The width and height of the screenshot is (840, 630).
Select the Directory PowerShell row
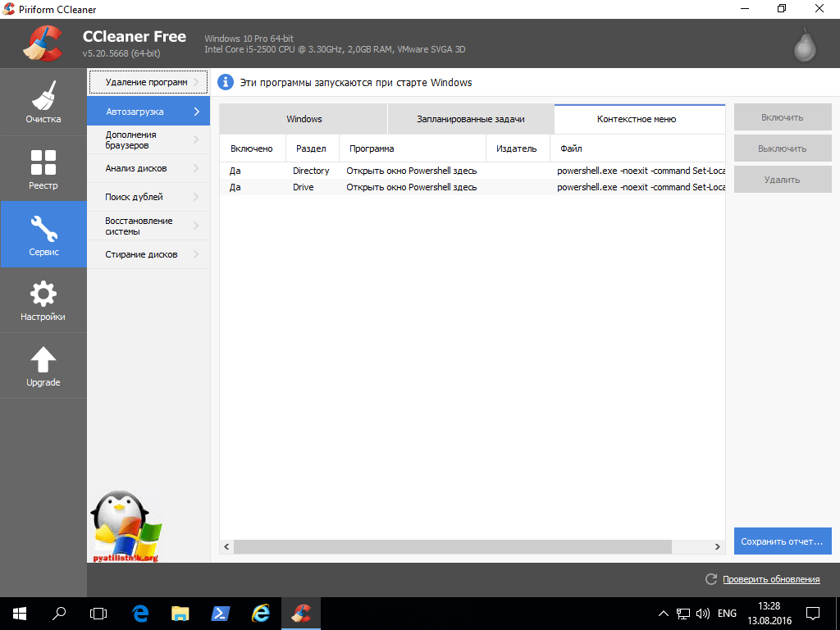click(410, 171)
